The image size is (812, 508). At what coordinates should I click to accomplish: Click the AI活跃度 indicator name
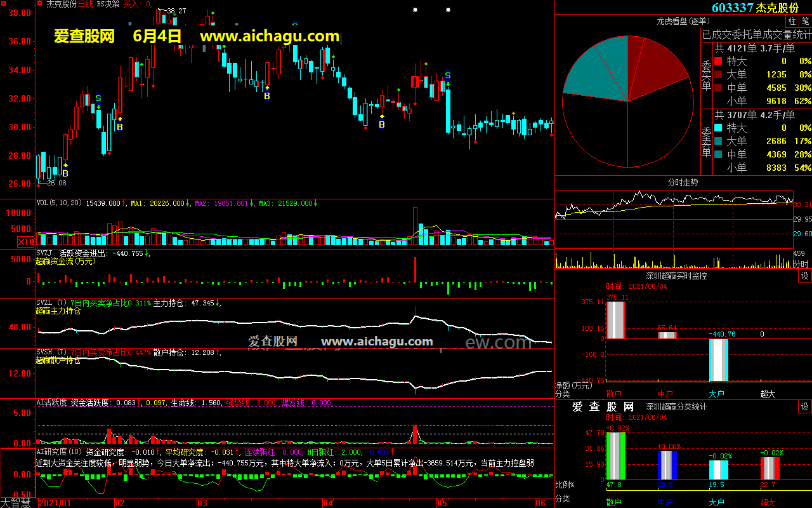51,402
